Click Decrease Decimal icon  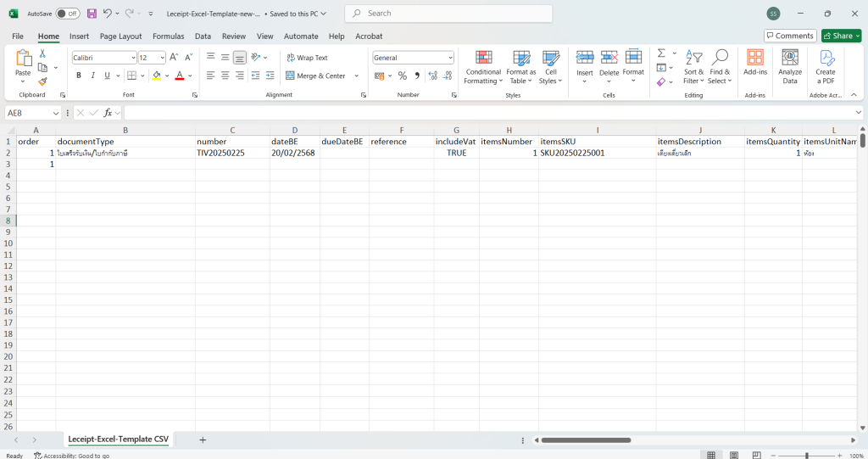coord(448,76)
